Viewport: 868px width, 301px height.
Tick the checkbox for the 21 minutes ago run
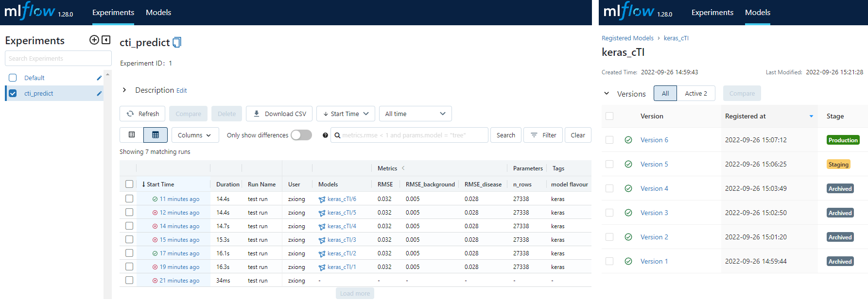click(129, 280)
